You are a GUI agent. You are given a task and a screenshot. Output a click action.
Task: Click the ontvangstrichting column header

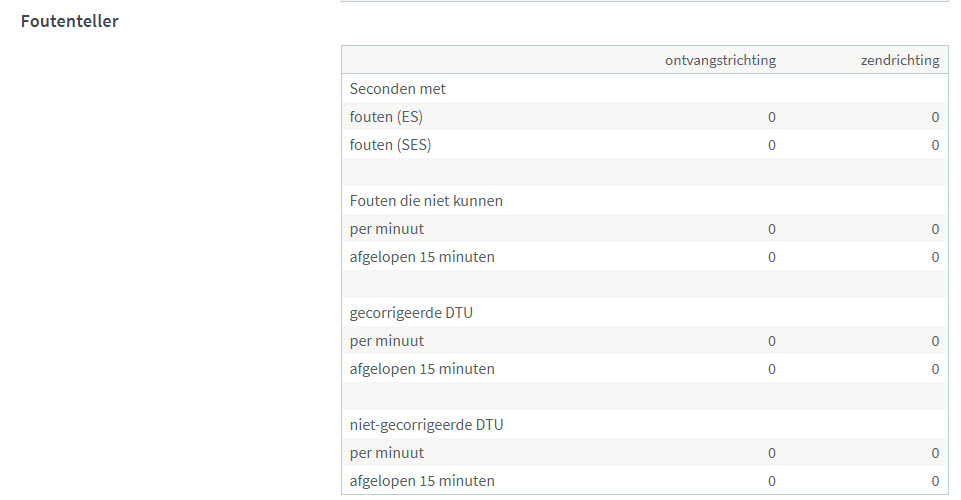click(720, 60)
